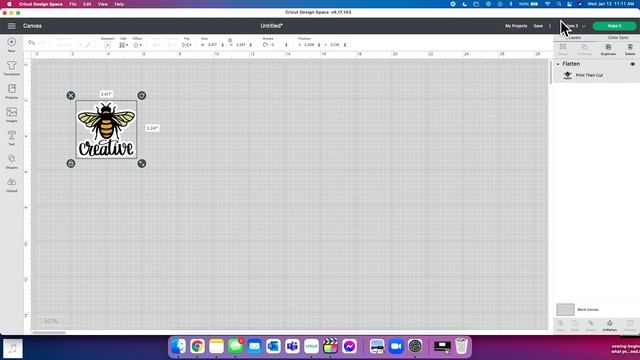The height and width of the screenshot is (360, 640).
Task: Click the Untitled project title
Action: pos(271,26)
